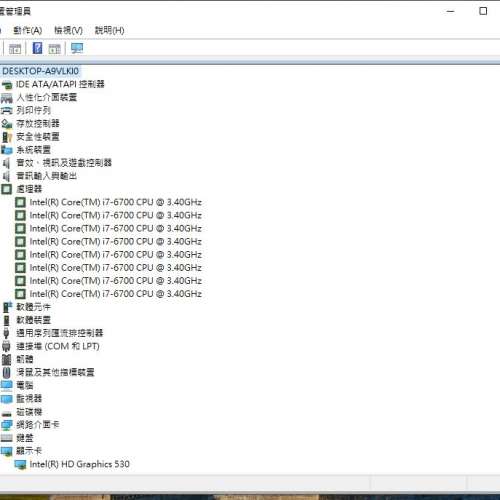Click the printer icon beside 列印佇列
The height and width of the screenshot is (500, 500).
[6, 110]
